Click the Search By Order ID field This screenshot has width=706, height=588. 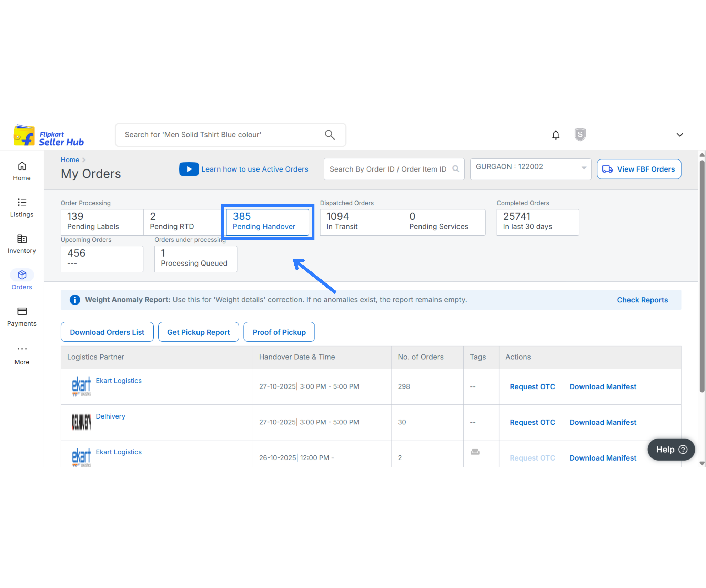pos(388,169)
